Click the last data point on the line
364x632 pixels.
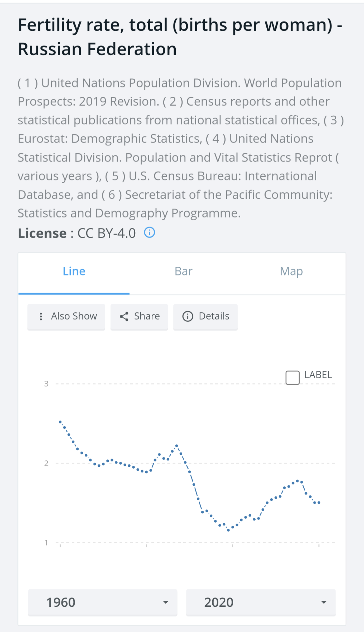[x=319, y=502]
